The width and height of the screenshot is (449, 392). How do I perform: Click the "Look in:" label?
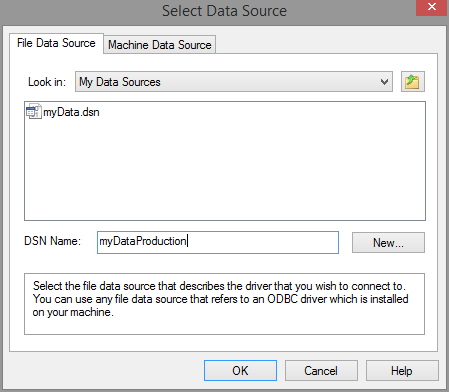[x=47, y=82]
